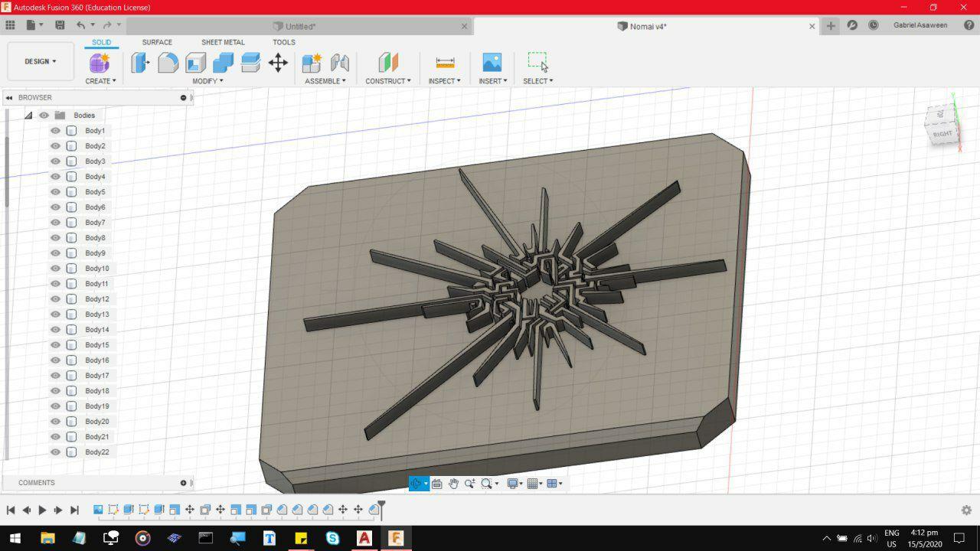Play the timeline
980x551 pixels.
pos(42,510)
